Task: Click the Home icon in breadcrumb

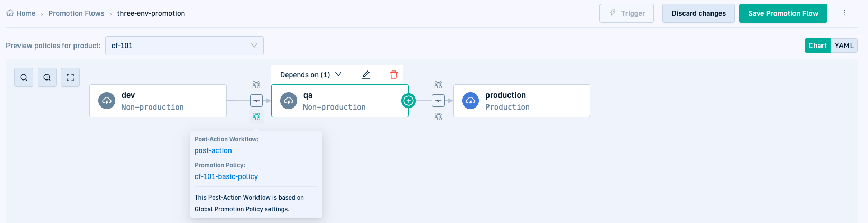Action: (10, 13)
